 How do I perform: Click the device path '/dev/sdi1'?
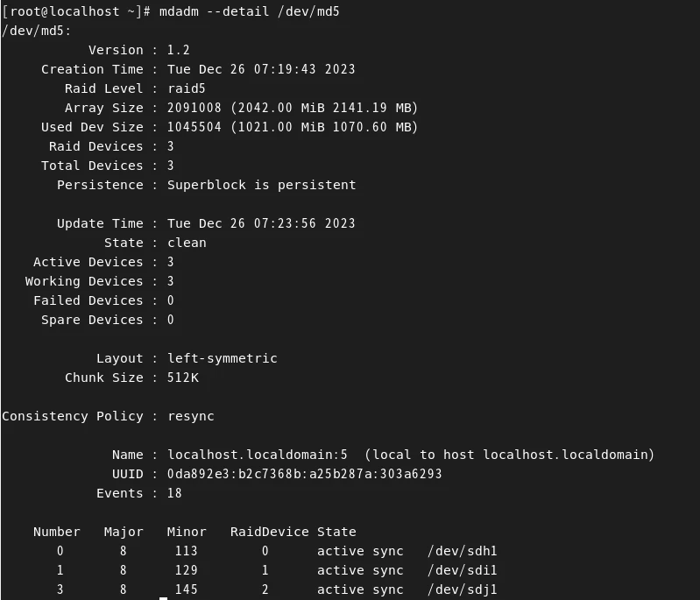(462, 570)
